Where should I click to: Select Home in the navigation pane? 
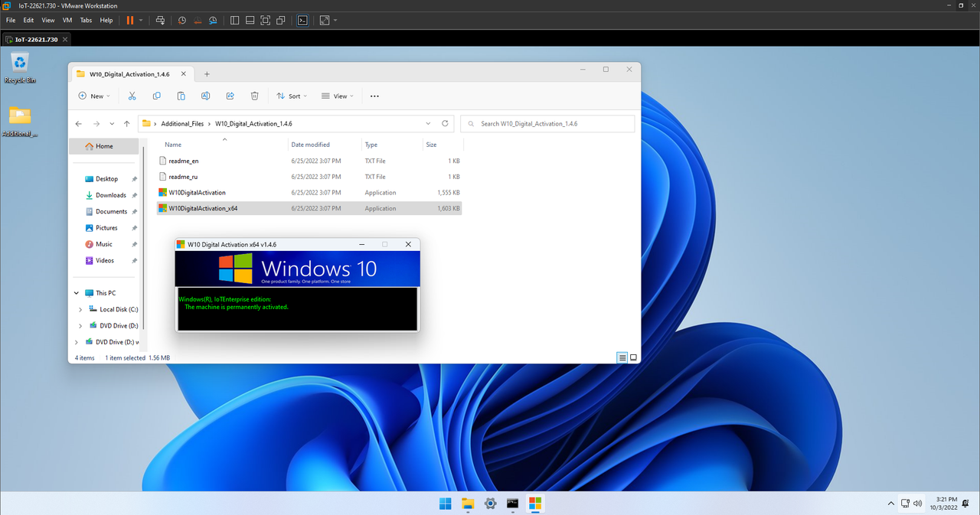coord(104,146)
